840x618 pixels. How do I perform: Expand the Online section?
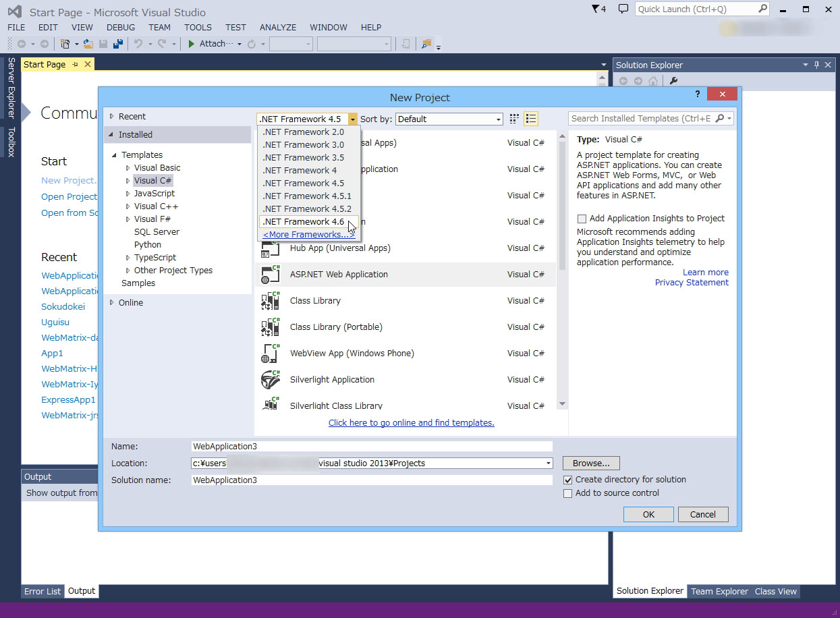point(112,302)
